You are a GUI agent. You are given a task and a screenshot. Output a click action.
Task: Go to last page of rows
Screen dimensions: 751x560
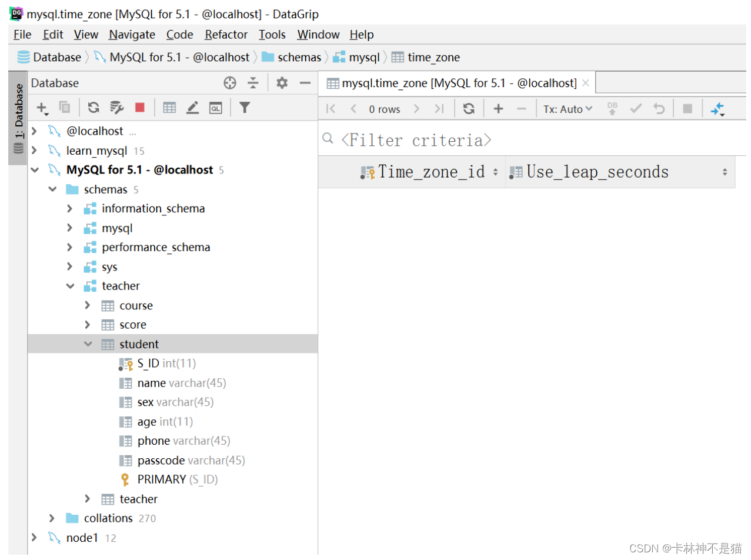coord(439,109)
